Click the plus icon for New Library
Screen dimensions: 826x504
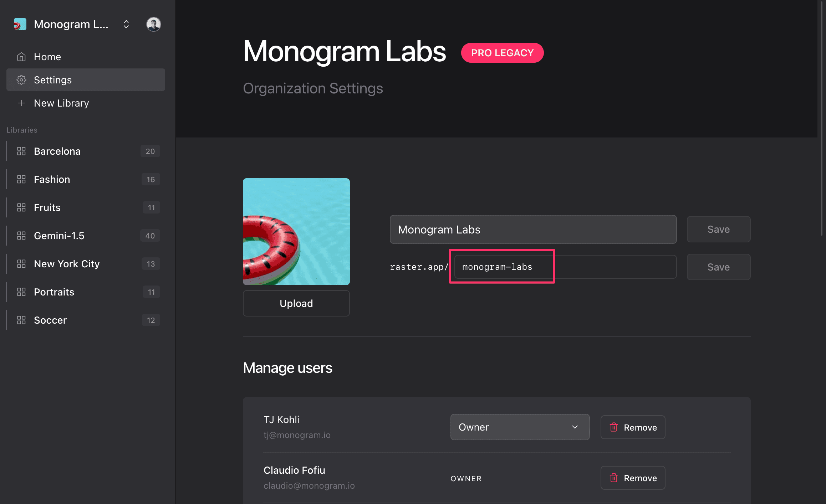[x=21, y=103]
